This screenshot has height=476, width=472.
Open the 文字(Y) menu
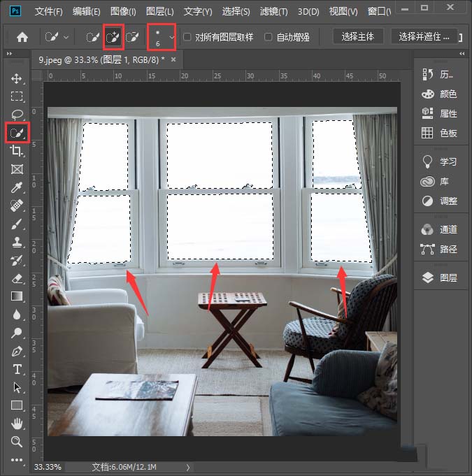[x=198, y=12]
